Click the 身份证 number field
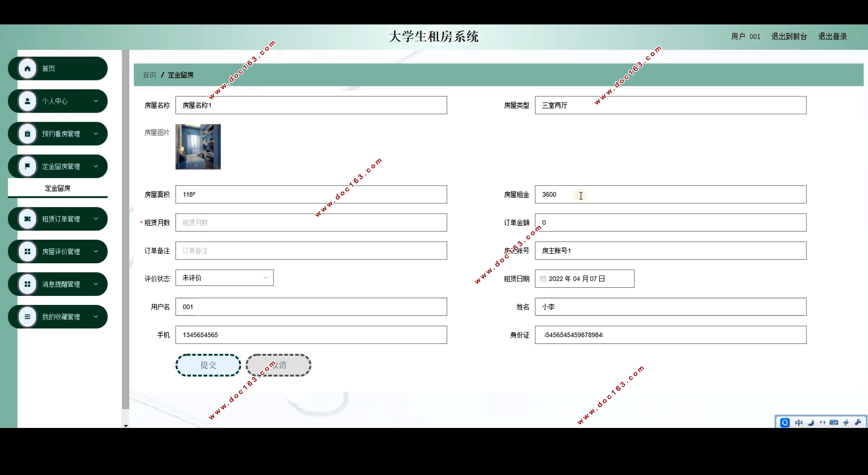The image size is (868, 475). tap(671, 335)
